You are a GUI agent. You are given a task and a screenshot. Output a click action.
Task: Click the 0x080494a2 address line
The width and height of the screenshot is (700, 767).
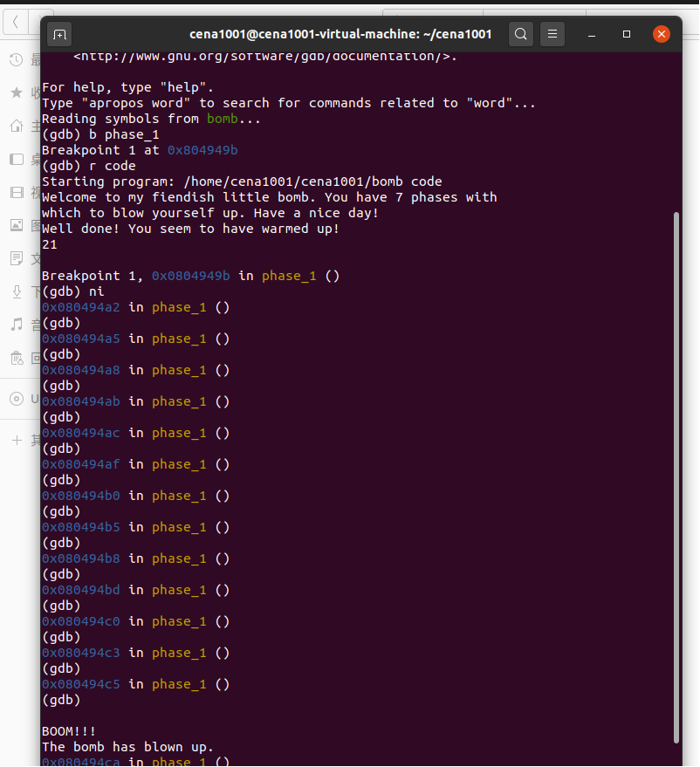click(x=135, y=307)
